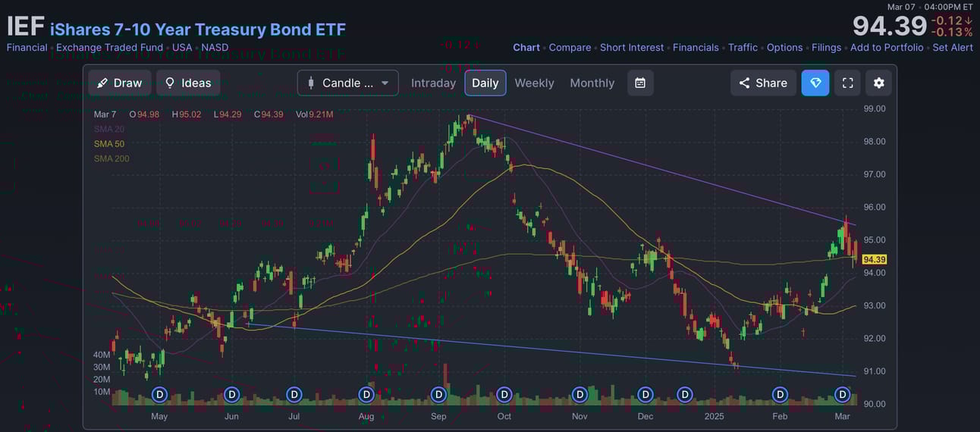Open the Options link
This screenshot has width=980, height=432.
click(784, 47)
